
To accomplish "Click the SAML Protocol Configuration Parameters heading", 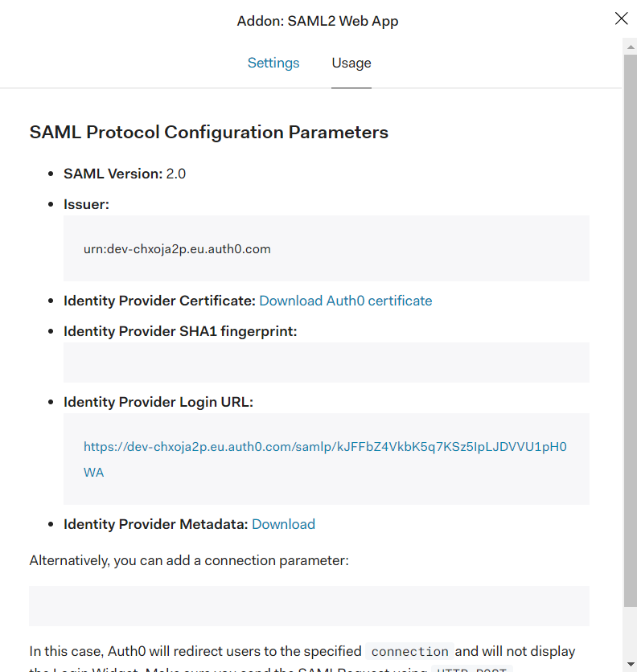I will (209, 132).
